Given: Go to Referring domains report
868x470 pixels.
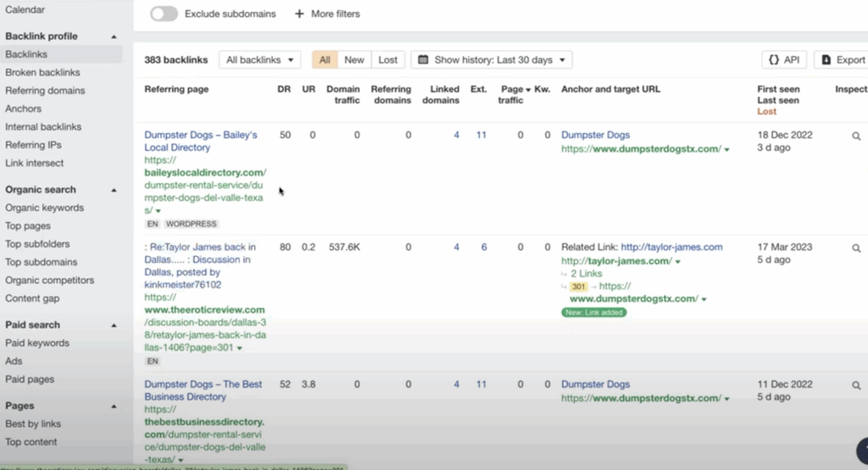Looking at the screenshot, I should (45, 91).
